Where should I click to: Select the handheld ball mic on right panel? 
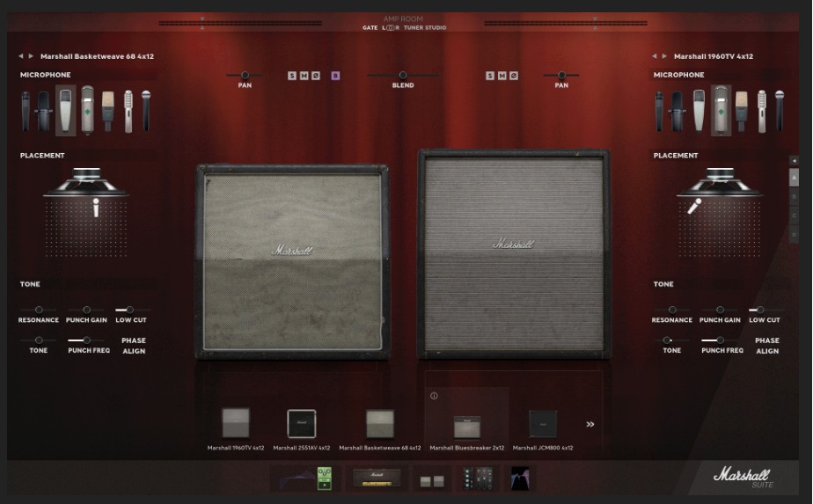coord(780,111)
